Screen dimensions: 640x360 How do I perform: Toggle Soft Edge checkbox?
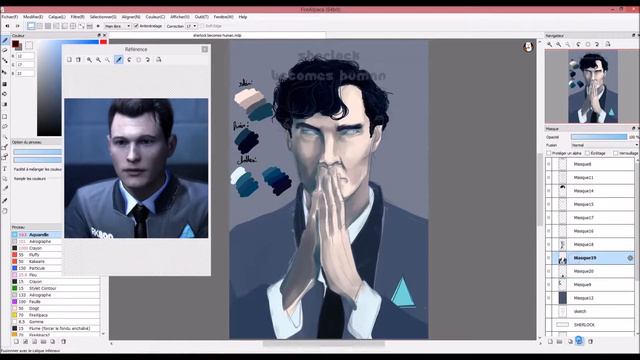tap(202, 26)
